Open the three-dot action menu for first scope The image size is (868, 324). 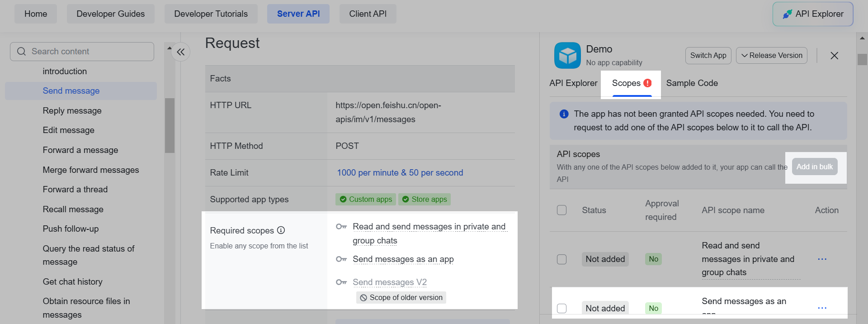(822, 259)
